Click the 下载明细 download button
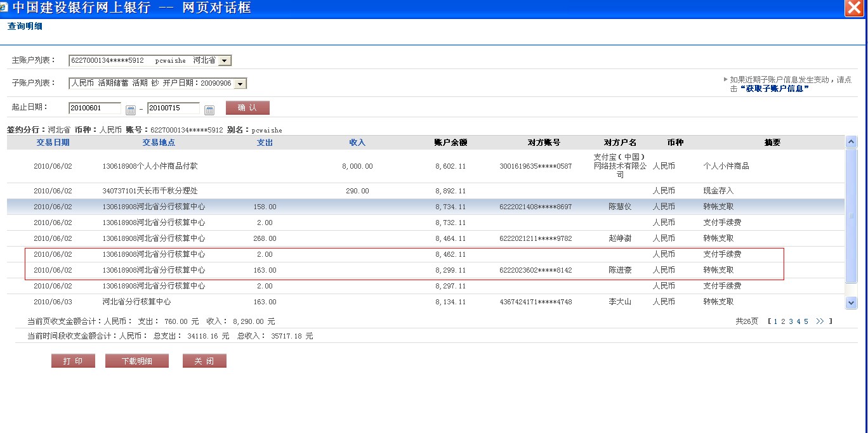This screenshot has width=868, height=433. click(137, 361)
